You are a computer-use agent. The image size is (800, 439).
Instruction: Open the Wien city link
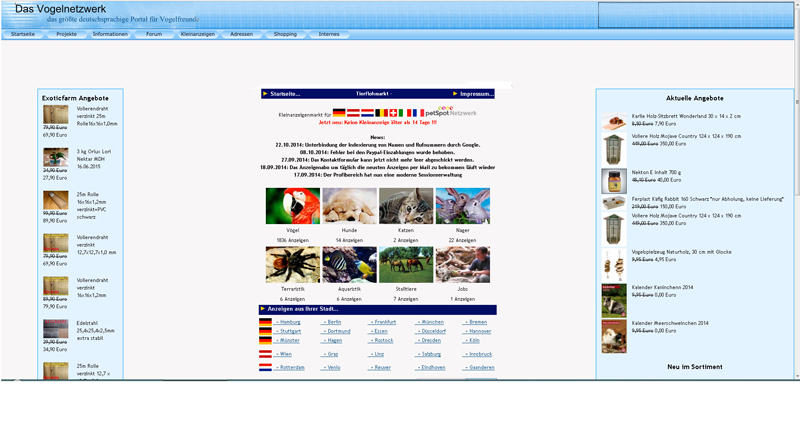285,353
